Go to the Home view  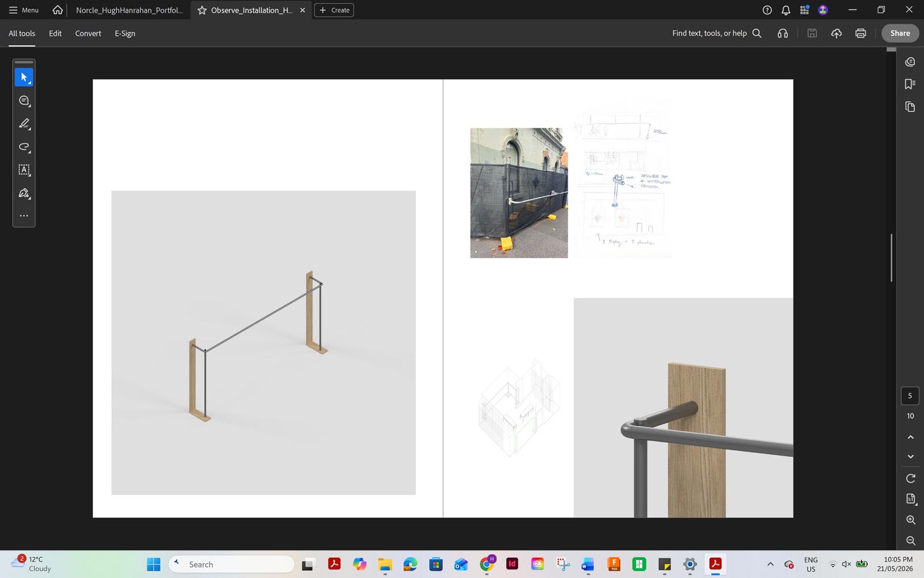click(x=58, y=10)
